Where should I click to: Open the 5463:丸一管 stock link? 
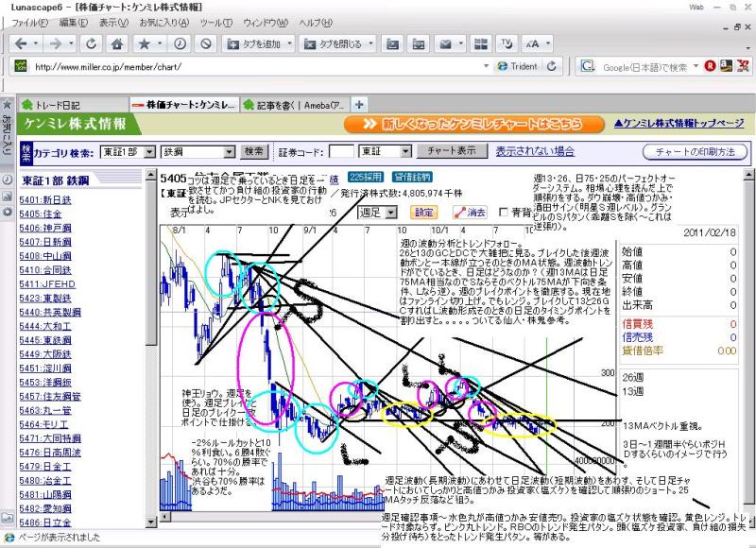[x=45, y=411]
